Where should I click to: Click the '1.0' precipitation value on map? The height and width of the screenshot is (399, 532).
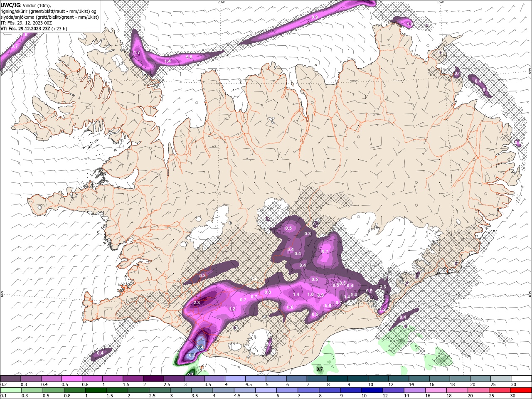[310, 294]
